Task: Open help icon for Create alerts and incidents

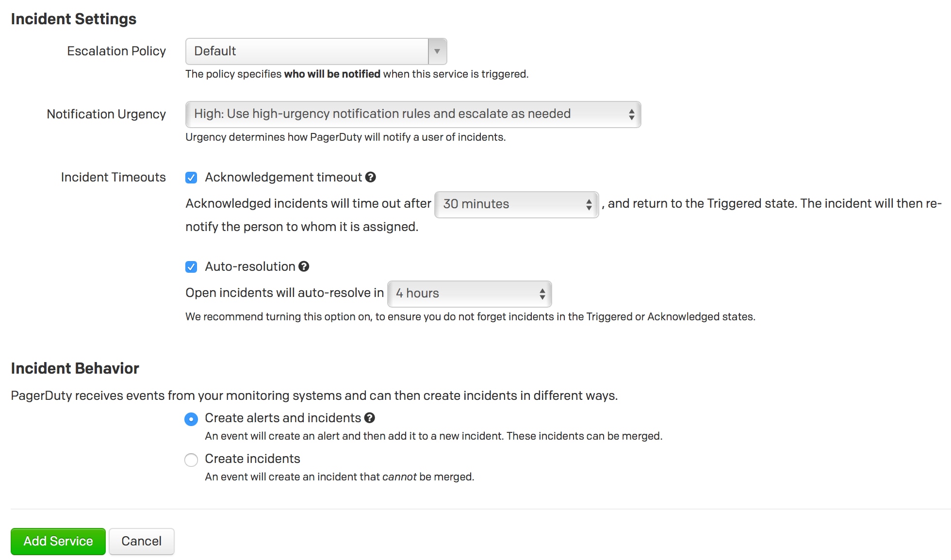Action: coord(370,418)
